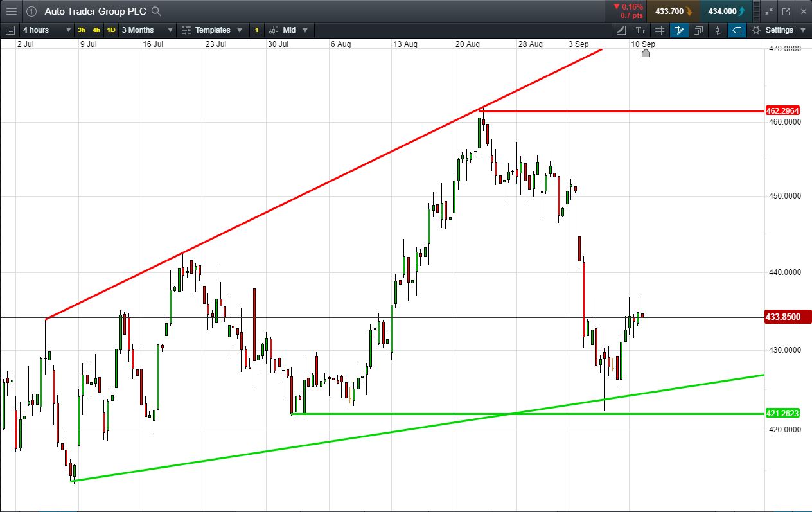Click the price bar marker icon
The width and height of the screenshot is (812, 512).
[718, 30]
